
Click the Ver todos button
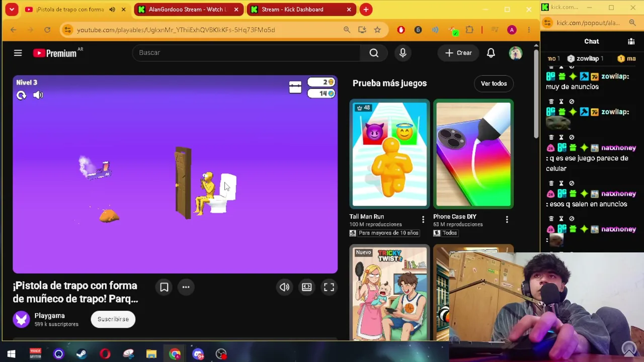[494, 83]
